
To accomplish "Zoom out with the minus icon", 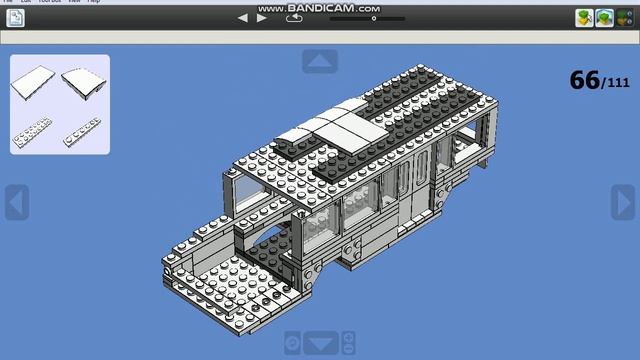I will [x=349, y=349].
